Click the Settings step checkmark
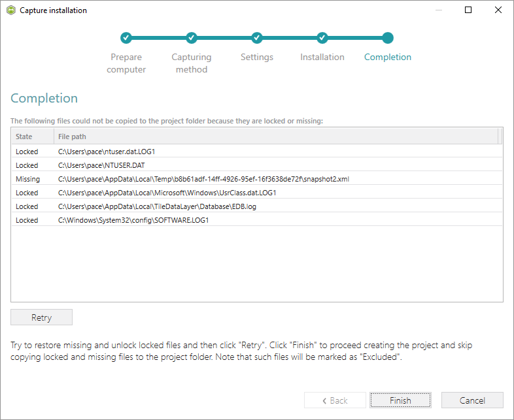The width and height of the screenshot is (514, 420). pos(256,38)
